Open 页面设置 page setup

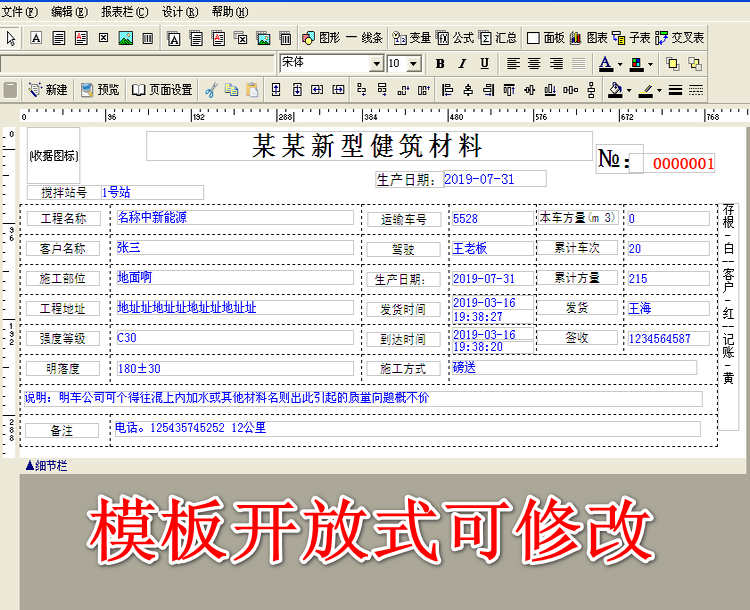[x=162, y=89]
